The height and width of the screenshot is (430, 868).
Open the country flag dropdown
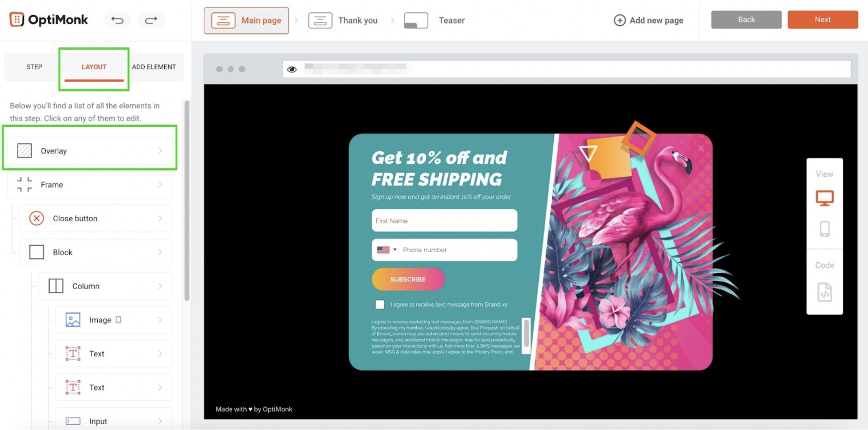(x=387, y=250)
